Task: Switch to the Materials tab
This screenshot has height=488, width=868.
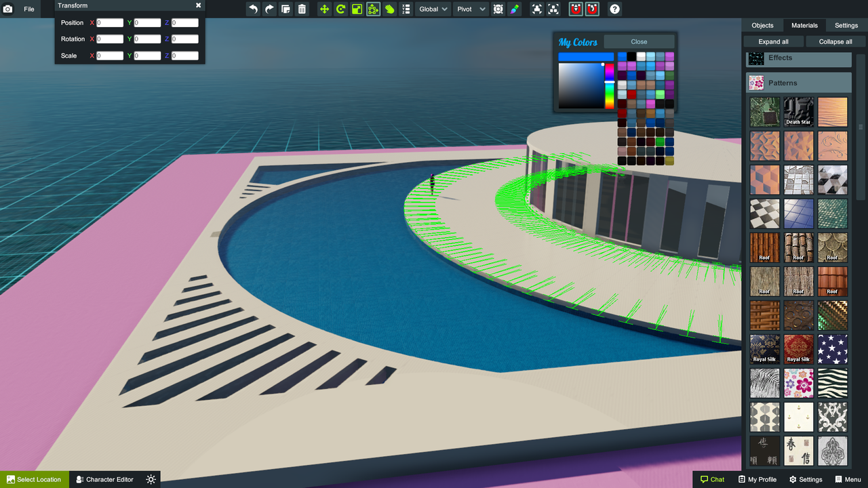Action: pyautogui.click(x=804, y=25)
